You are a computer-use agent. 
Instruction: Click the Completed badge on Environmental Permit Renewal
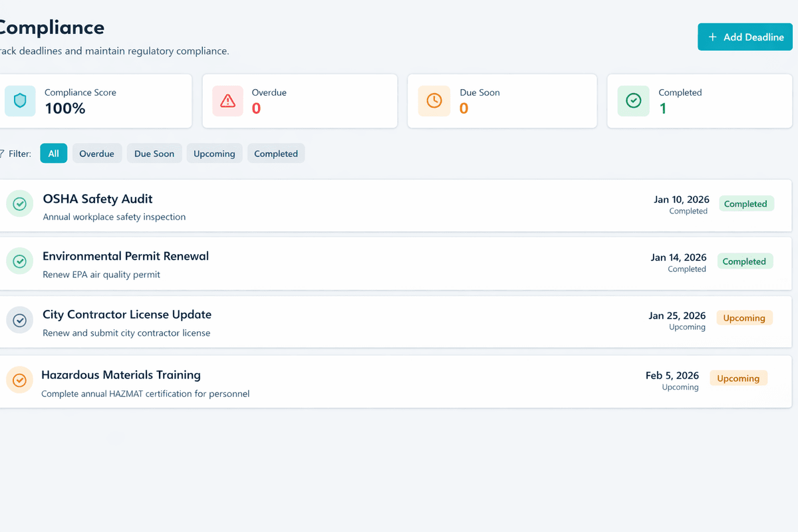pyautogui.click(x=745, y=261)
